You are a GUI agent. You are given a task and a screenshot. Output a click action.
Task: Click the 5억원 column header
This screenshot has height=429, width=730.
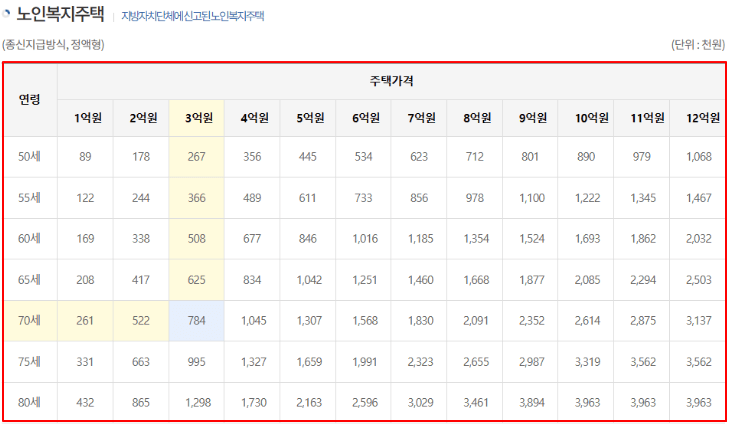tap(308, 118)
